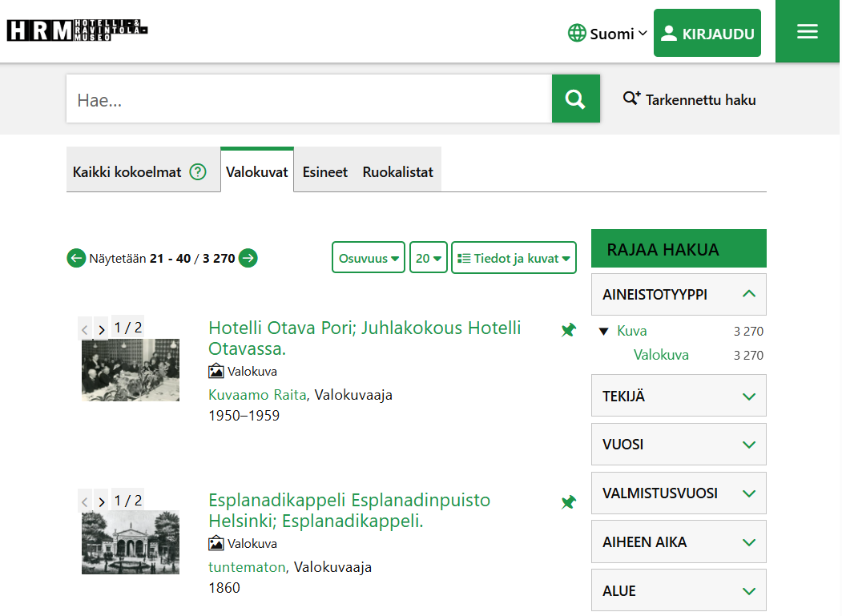Show next image of Esplanadikappeli record

(101, 501)
